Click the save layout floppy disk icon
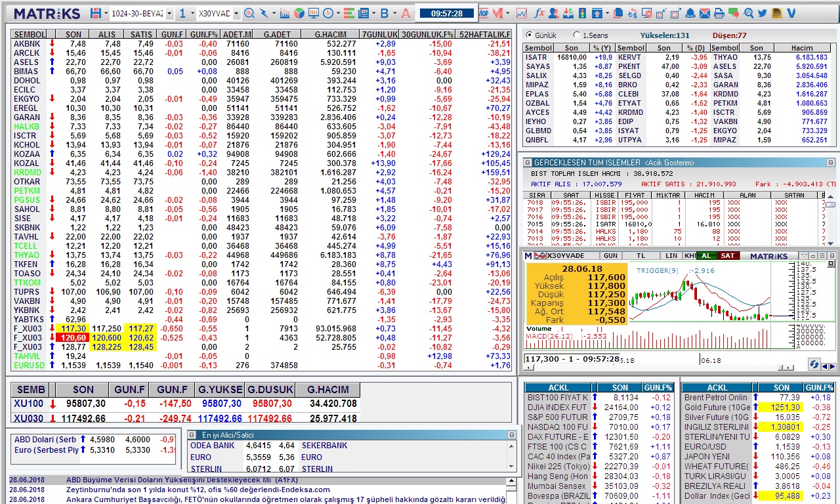This screenshot has width=840, height=504. click(96, 13)
